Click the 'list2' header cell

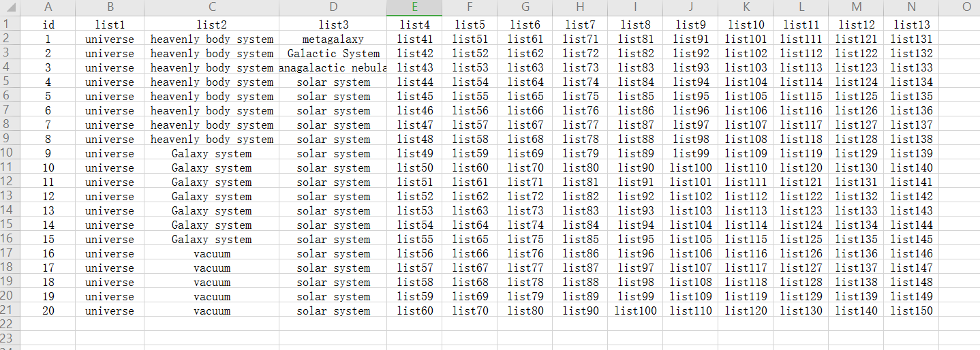(x=212, y=25)
